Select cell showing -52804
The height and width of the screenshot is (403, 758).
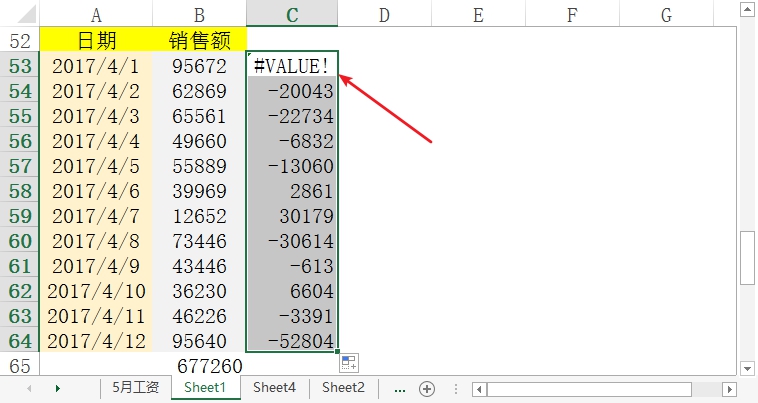coord(292,341)
